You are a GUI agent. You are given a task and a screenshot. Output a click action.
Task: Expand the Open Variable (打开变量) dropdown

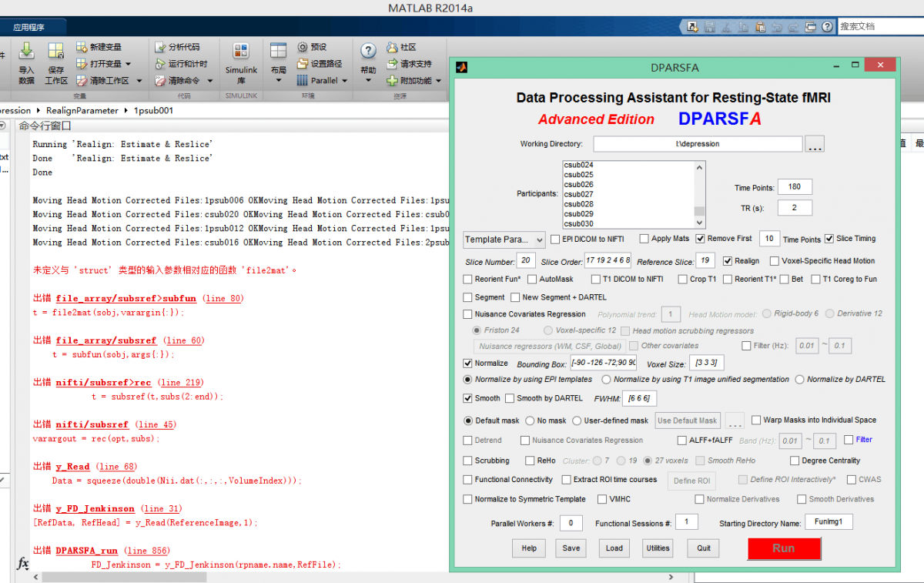(x=128, y=64)
